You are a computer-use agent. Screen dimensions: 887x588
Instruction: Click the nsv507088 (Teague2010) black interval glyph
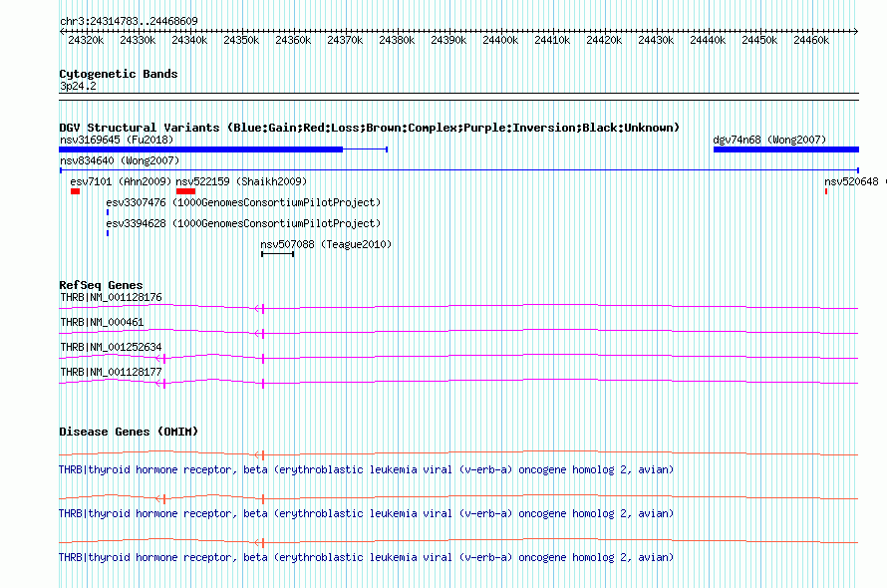point(278,254)
